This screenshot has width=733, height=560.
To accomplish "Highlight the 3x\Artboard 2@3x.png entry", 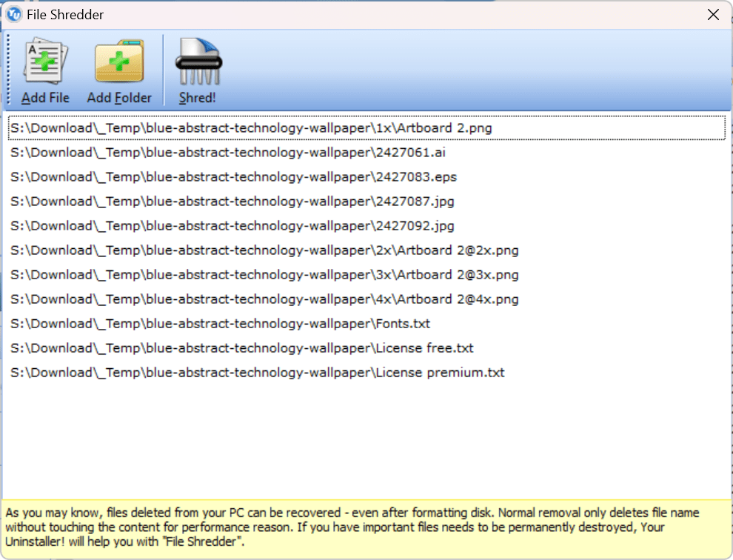I will pos(264,275).
